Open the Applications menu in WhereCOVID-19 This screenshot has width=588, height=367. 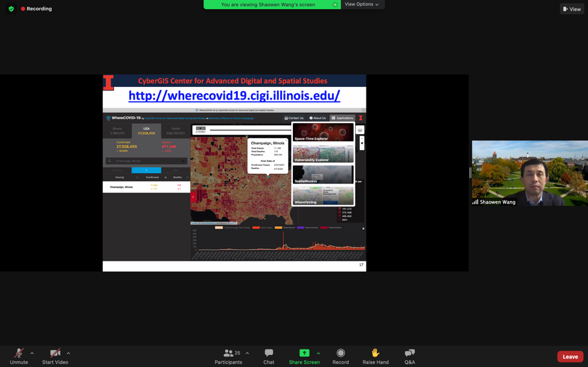(342, 118)
